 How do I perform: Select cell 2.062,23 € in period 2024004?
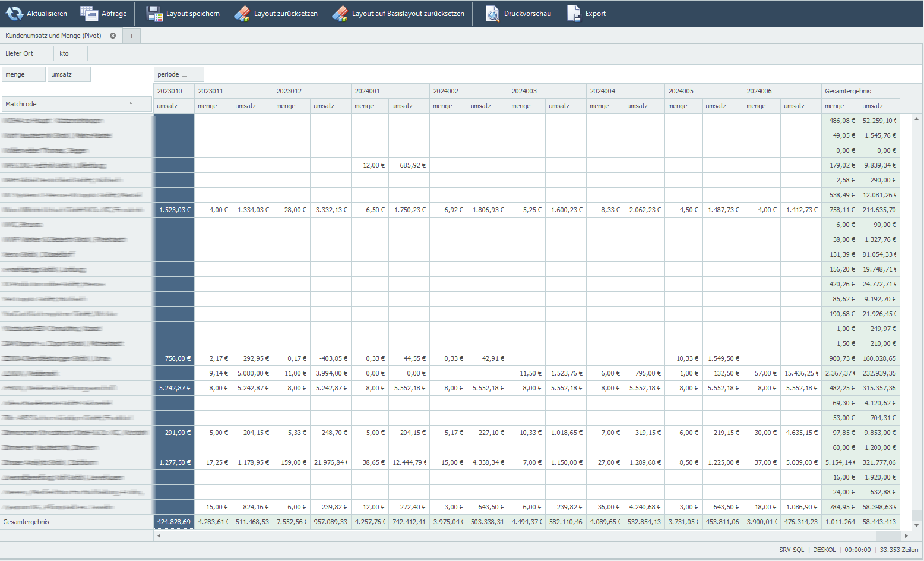(x=644, y=210)
